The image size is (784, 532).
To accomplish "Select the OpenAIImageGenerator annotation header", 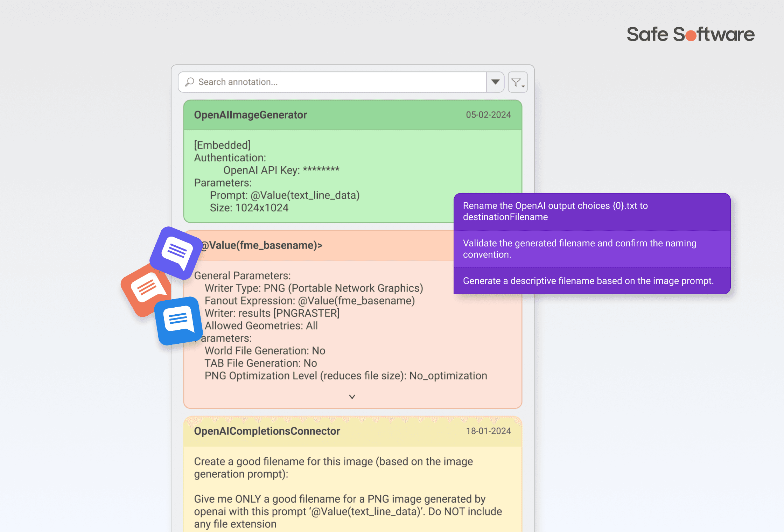I will (251, 115).
